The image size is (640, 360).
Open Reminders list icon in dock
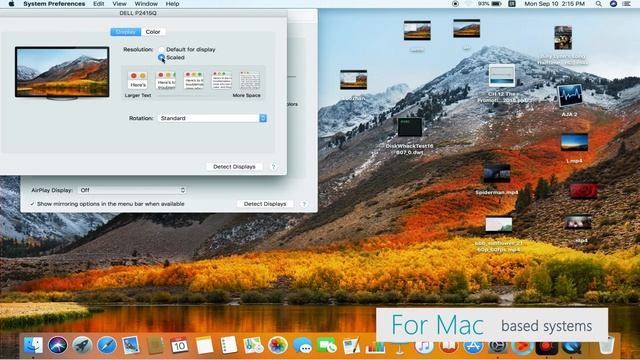(x=229, y=345)
